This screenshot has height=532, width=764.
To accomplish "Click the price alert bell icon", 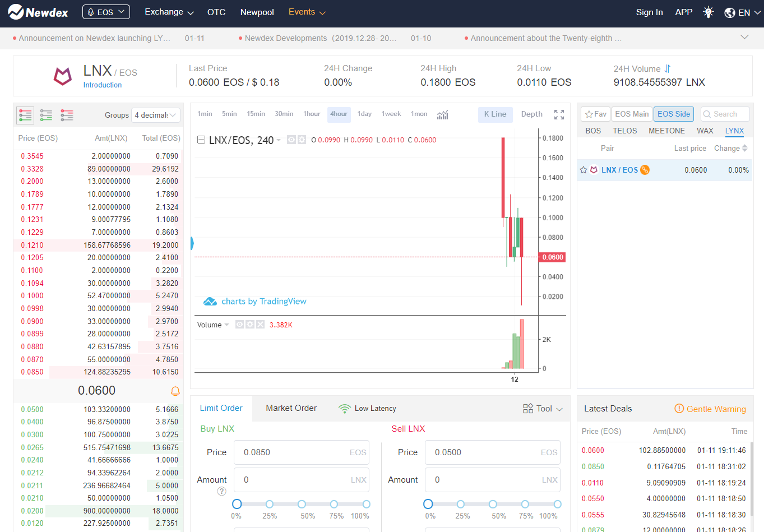I will point(175,391).
